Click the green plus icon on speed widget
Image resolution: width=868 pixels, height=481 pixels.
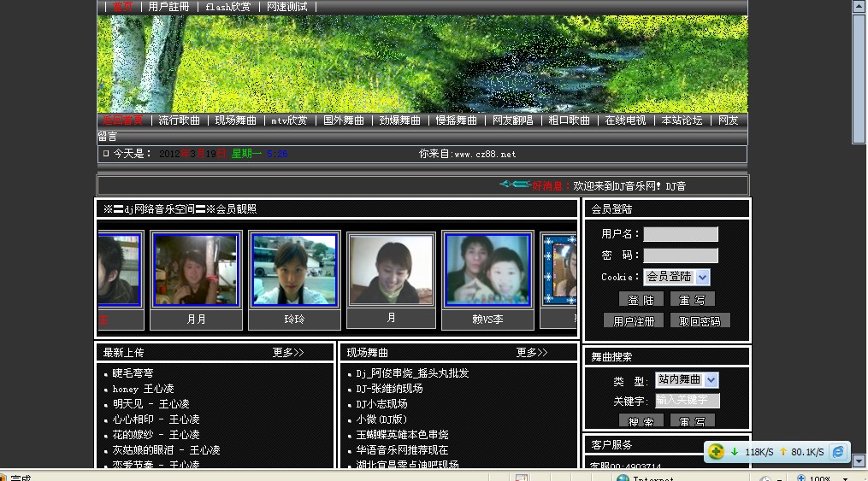point(716,452)
